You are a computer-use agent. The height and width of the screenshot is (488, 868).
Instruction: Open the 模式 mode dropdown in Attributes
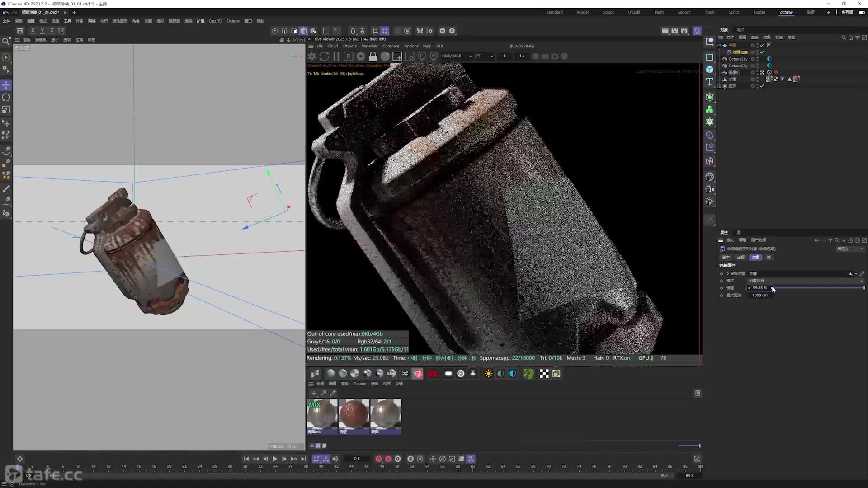(x=806, y=281)
